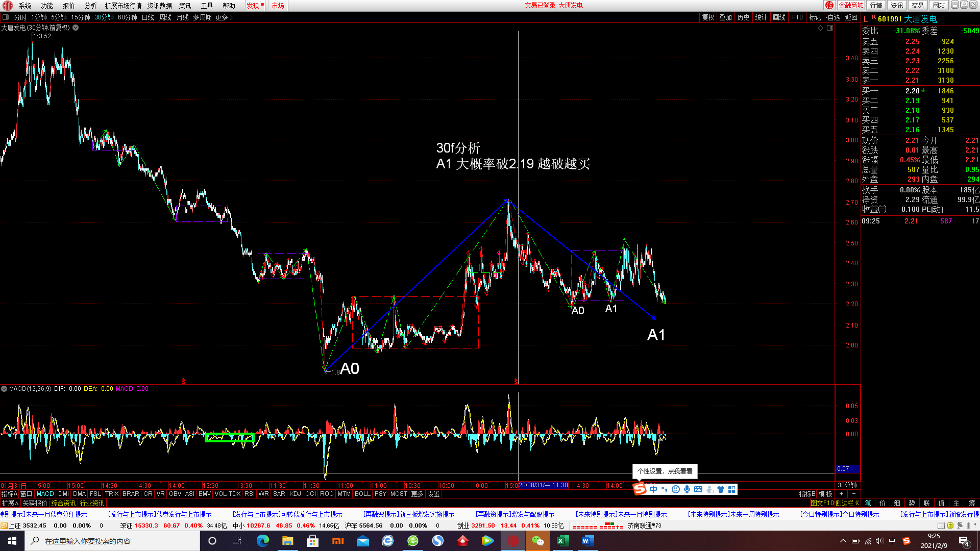Click the Sogou input method logo
The height and width of the screenshot is (551, 980).
point(640,489)
